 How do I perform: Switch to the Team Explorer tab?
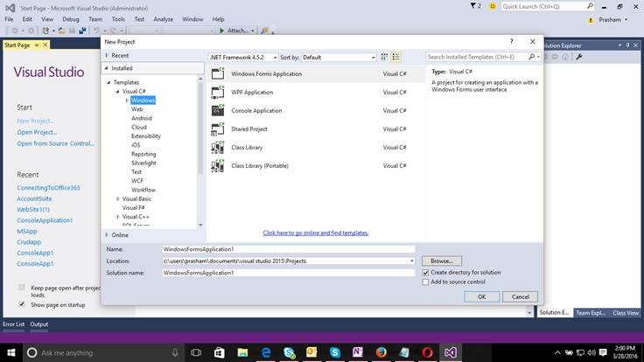[591, 312]
